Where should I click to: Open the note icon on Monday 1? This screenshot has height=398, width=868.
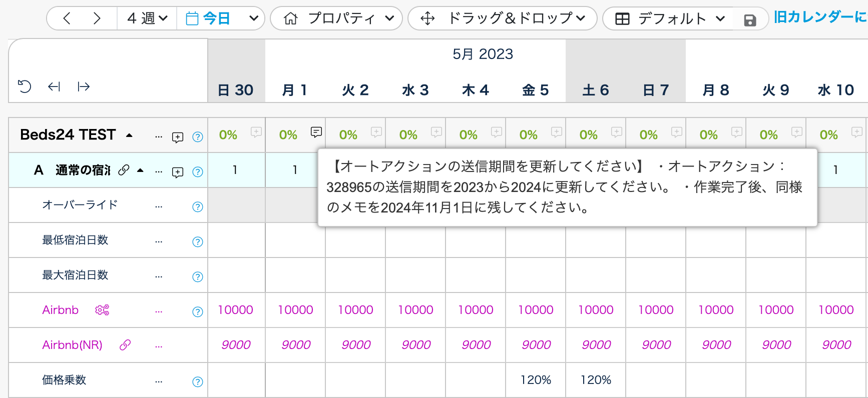(316, 132)
